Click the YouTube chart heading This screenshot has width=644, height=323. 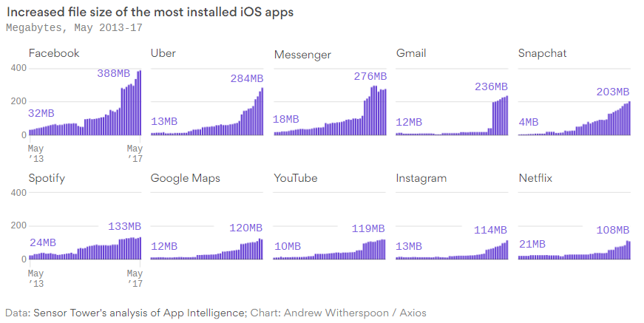coord(295,178)
